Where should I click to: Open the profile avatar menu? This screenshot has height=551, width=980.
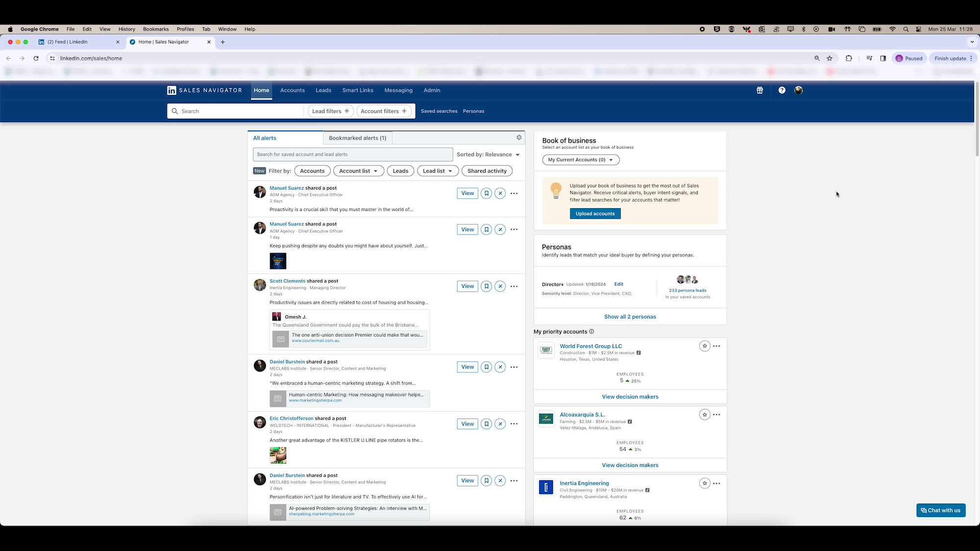point(799,90)
